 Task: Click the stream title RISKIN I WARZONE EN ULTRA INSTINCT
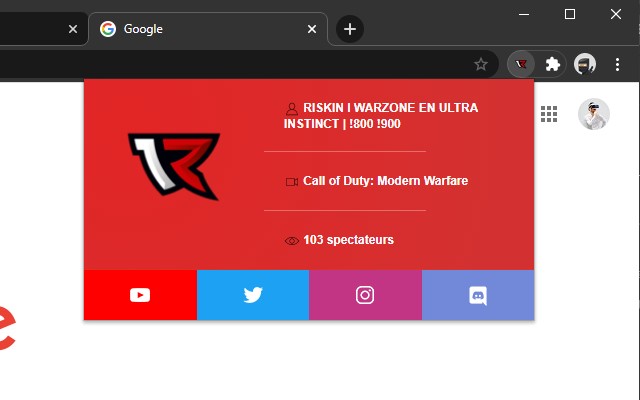(x=381, y=116)
